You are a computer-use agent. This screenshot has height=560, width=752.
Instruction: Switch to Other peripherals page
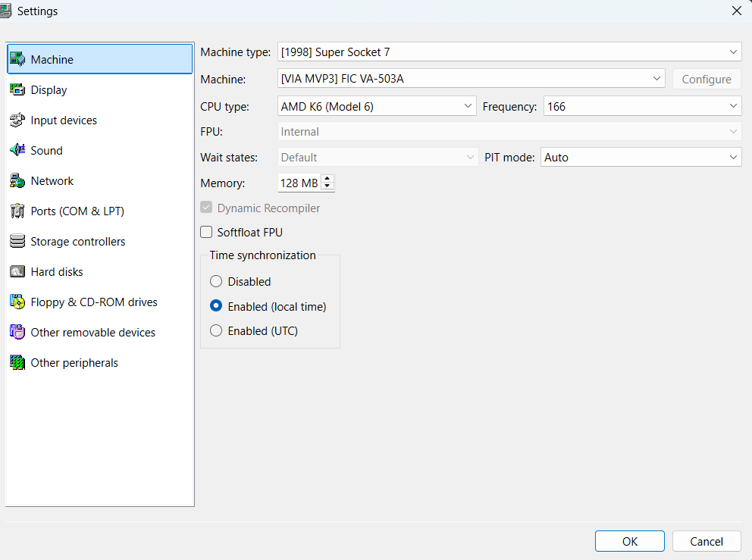coord(74,363)
